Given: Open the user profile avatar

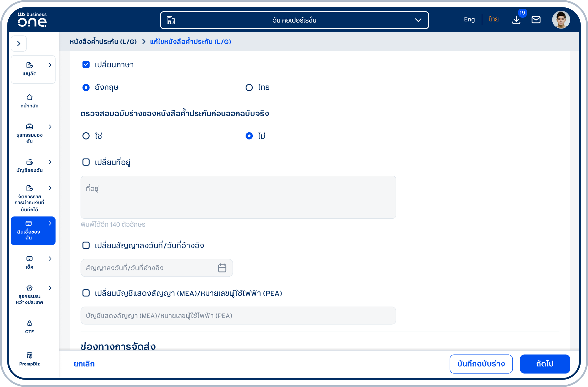Looking at the screenshot, I should pos(561,20).
